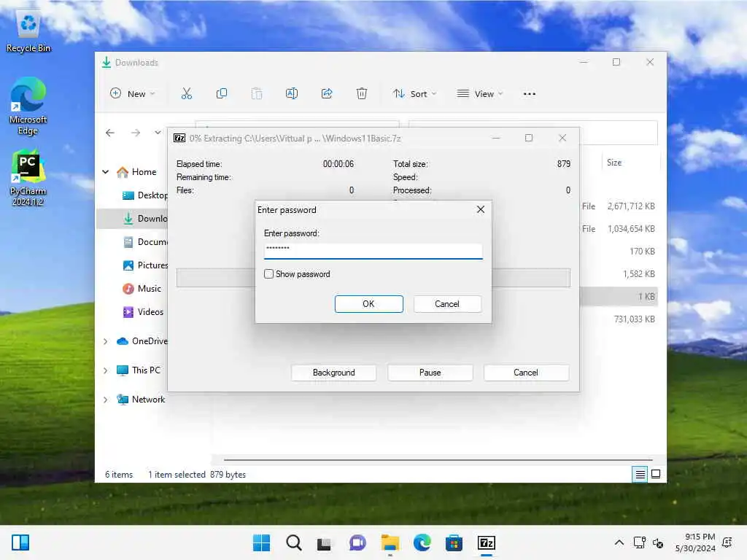This screenshot has height=560, width=747.
Task: Open Chat icon on taskbar
Action: point(357,542)
